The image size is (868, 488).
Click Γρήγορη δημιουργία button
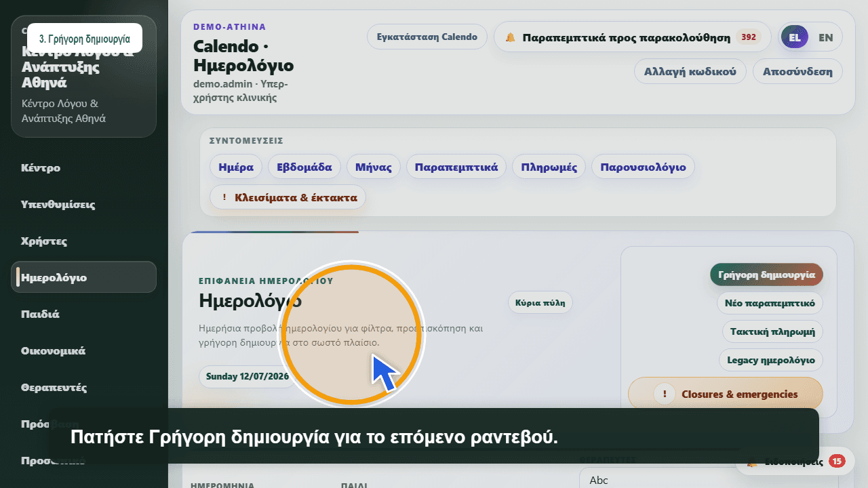(766, 274)
